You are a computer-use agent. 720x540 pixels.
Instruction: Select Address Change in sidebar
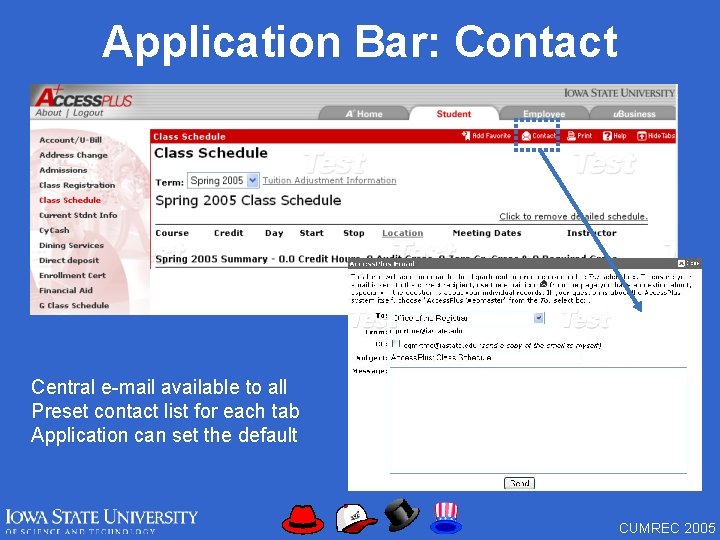pos(73,155)
